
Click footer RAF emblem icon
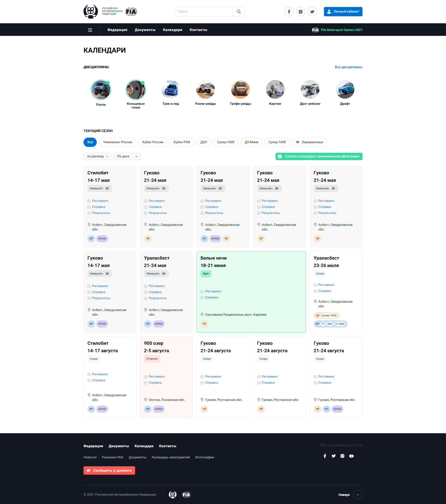pyautogui.click(x=173, y=495)
